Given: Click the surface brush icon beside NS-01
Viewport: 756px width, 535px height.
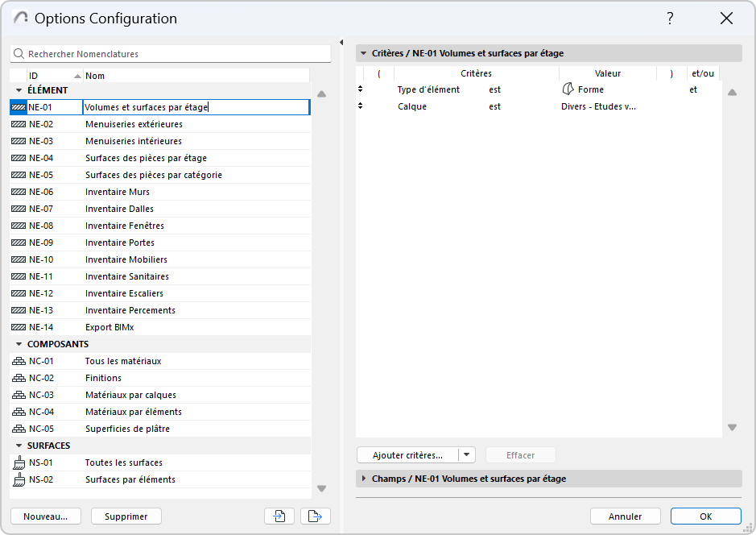Looking at the screenshot, I should [x=19, y=462].
